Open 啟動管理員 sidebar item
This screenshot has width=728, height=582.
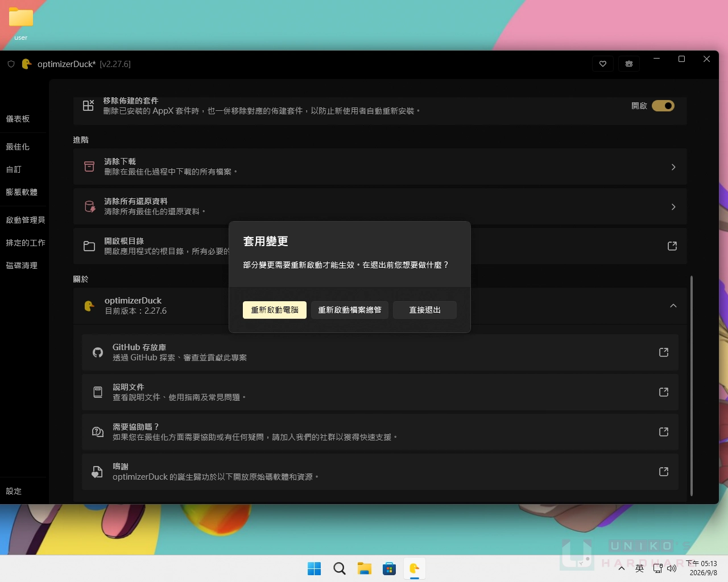click(25, 220)
